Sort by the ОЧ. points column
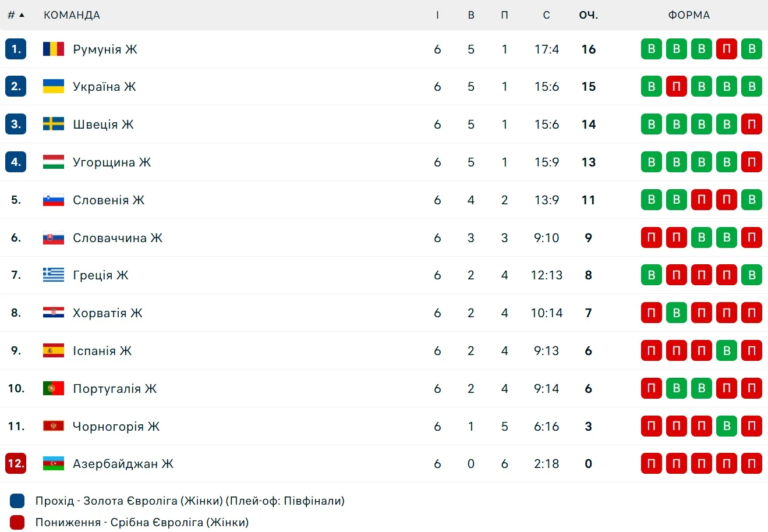Screen dimensions: 768x532 588,15
